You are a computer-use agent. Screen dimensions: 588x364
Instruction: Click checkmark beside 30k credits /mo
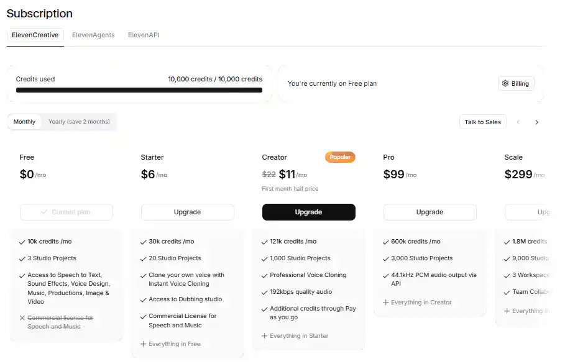(143, 242)
